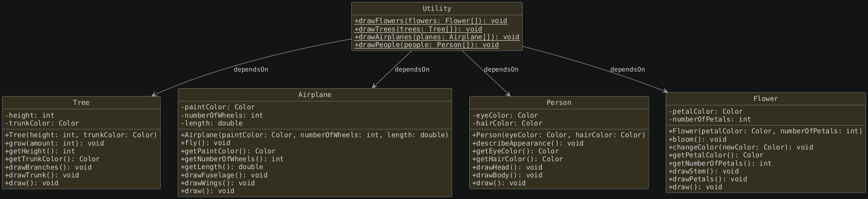Click the -eyeColor: Color attribute
Viewport: 868px width, 199px height.
505,115
